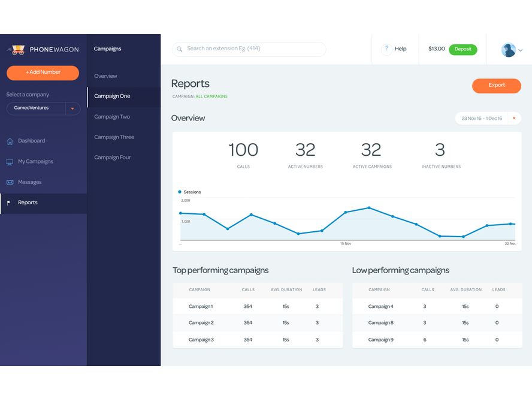Click the Campaigns submenu heading
This screenshot has width=532, height=399.
point(108,49)
